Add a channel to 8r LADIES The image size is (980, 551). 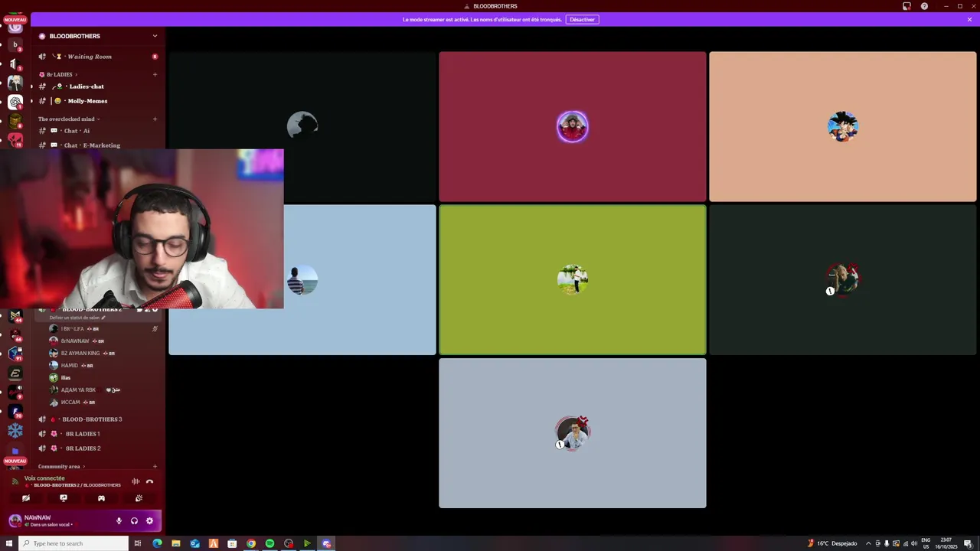(x=155, y=74)
